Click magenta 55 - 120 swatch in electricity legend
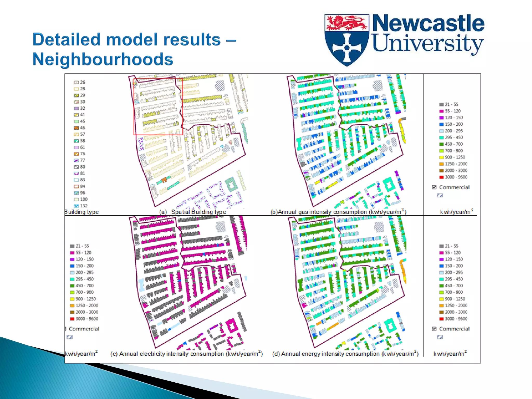This screenshot has width=532, height=399. pos(72,253)
